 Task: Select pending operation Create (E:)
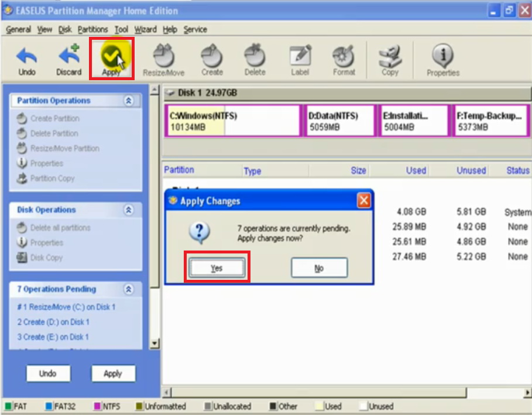pyautogui.click(x=53, y=337)
